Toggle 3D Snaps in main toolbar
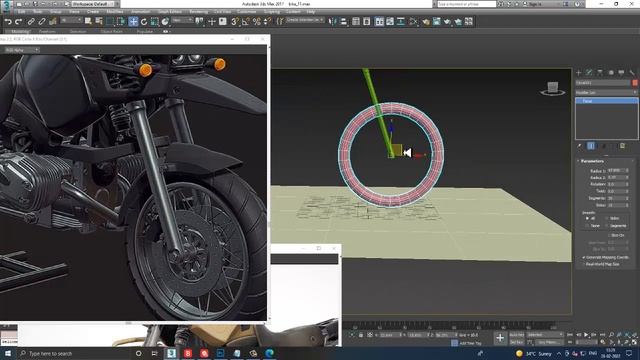Viewport: 640px width, 360px height. click(235, 21)
